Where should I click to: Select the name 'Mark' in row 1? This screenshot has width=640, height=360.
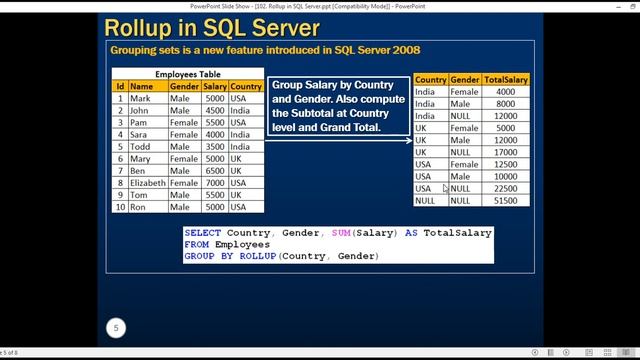pos(140,98)
